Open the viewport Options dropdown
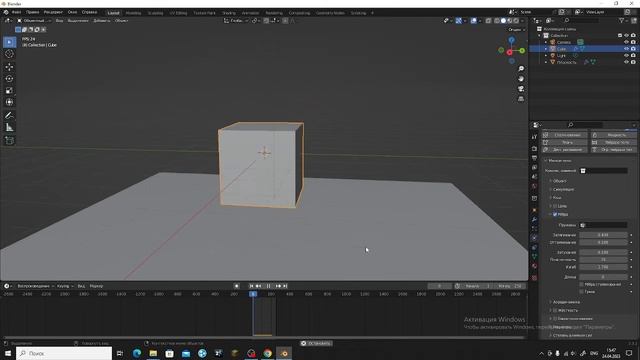 pos(516,29)
